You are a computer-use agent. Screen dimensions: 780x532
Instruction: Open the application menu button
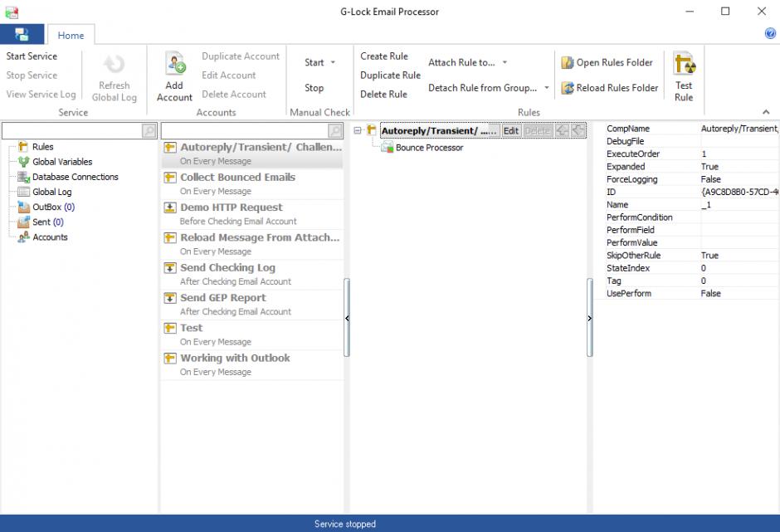pos(22,34)
